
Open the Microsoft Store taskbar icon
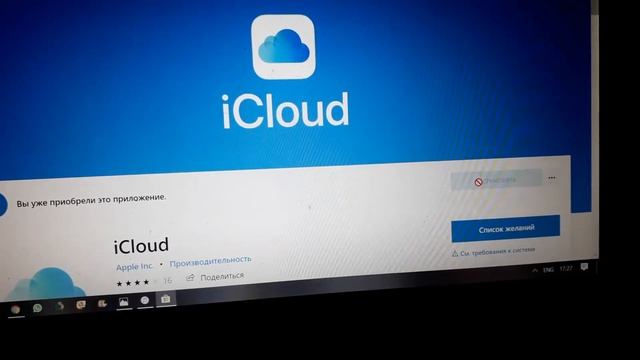pos(165,299)
